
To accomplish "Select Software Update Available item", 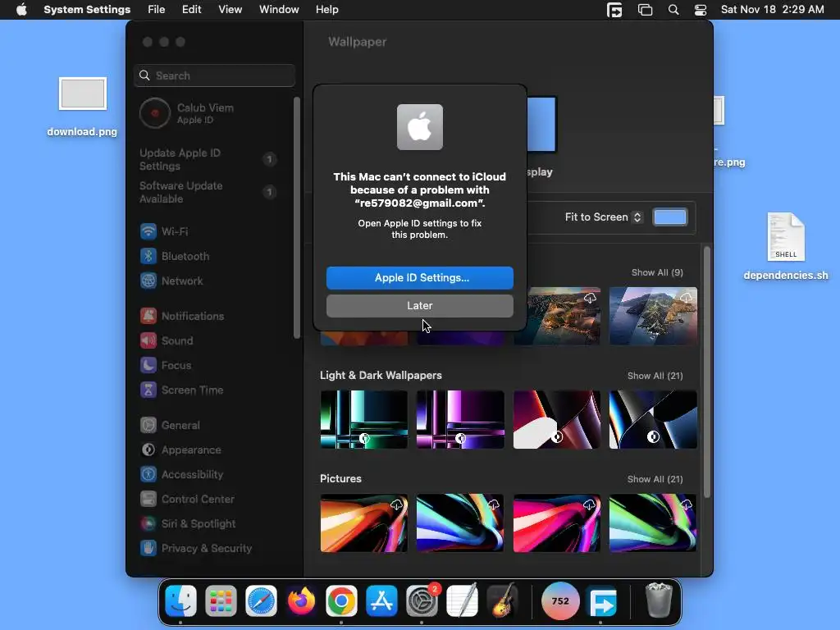I will coord(208,192).
